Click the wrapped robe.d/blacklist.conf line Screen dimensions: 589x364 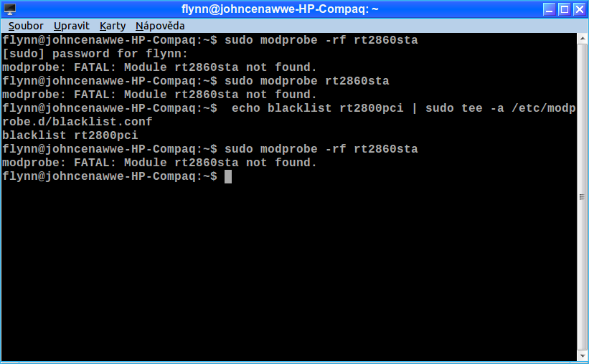click(x=77, y=122)
